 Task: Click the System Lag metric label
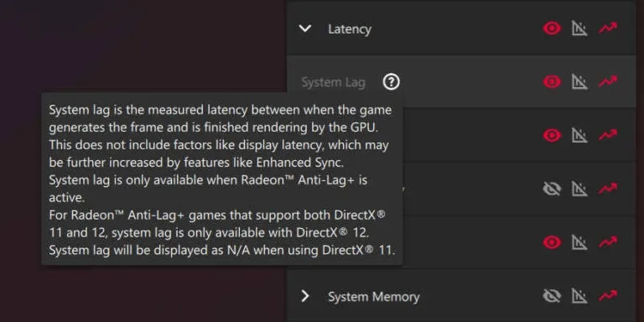coord(333,82)
